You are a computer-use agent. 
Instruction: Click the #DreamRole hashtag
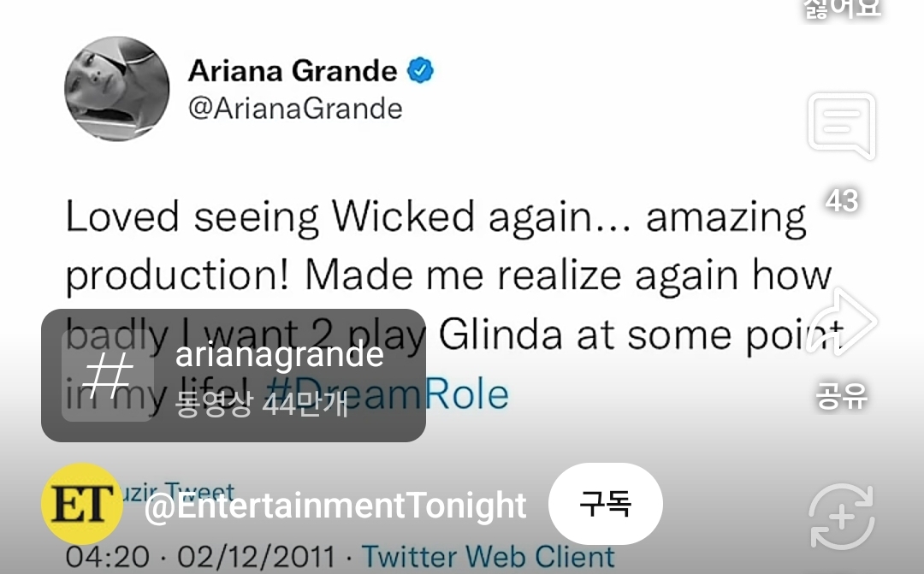pyautogui.click(x=388, y=395)
